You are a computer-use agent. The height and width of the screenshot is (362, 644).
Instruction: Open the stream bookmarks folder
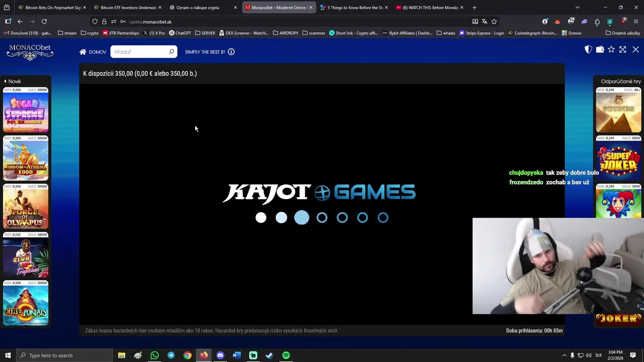[x=67, y=33]
